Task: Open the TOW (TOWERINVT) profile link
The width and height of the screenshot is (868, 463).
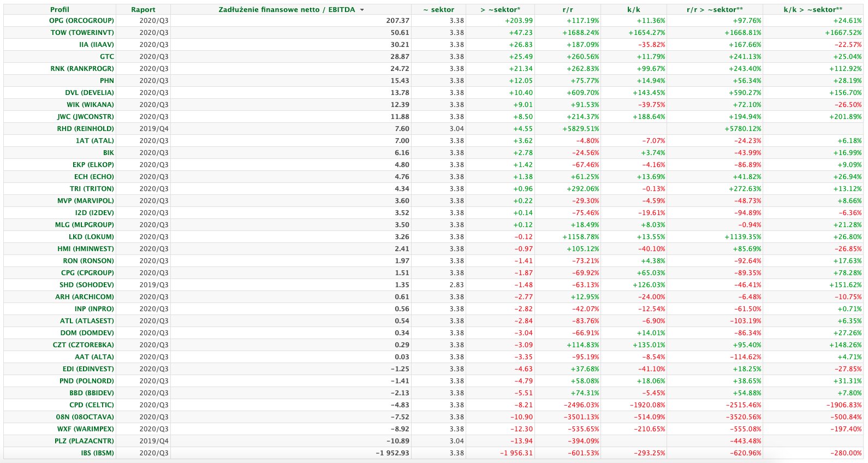Action: click(x=82, y=32)
